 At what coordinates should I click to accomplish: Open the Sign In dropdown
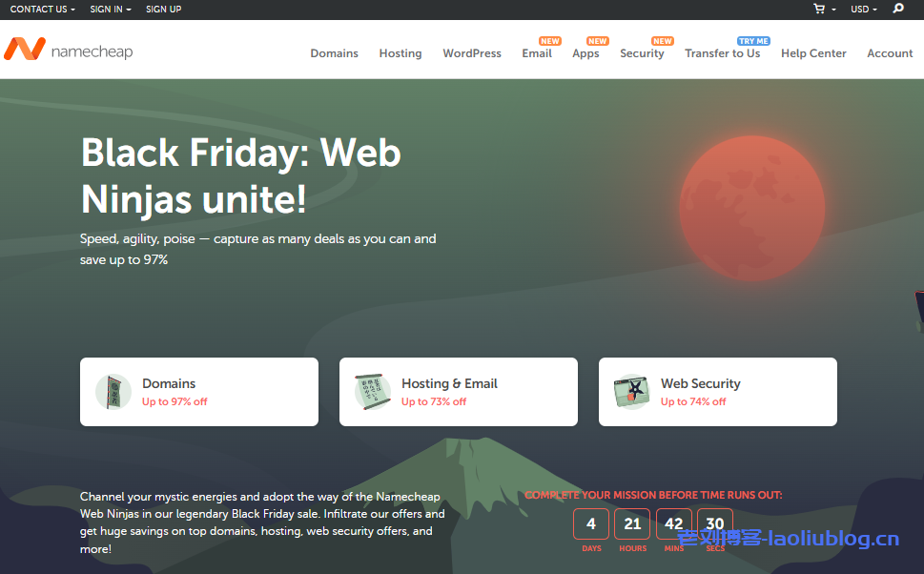(110, 10)
